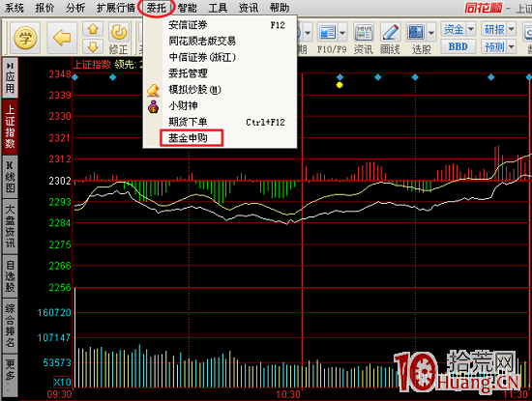Image resolution: width=532 pixels, height=401 pixels.
Task: Open the 研报 dropdown arrow
Action: coord(512,29)
